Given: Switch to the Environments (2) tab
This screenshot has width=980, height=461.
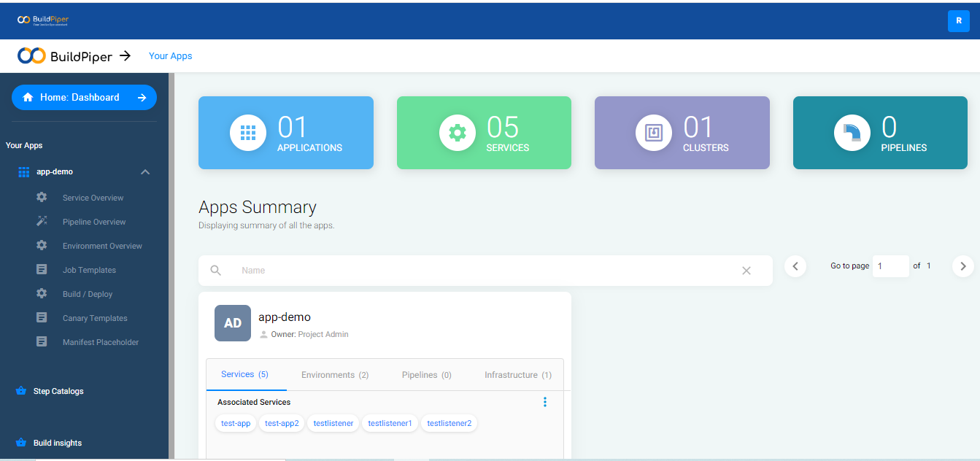Looking at the screenshot, I should coord(335,375).
